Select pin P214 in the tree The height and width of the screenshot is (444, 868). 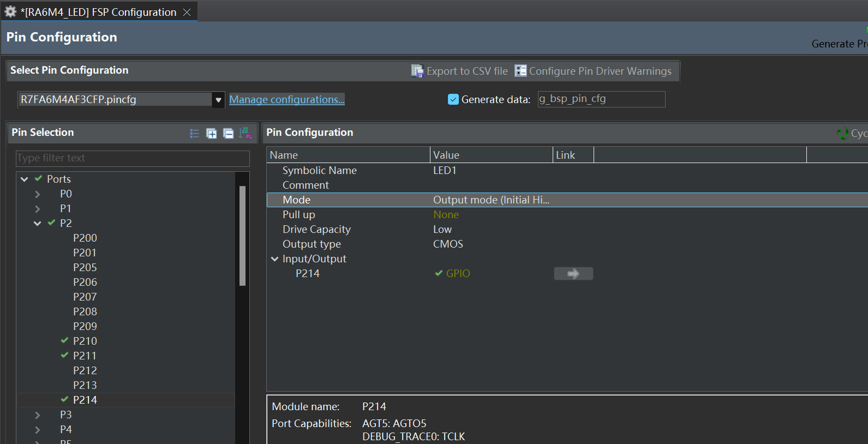coord(85,400)
